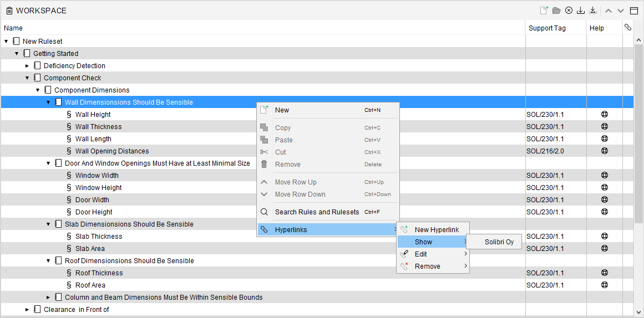Move row down with toolbar chevron

621,11
